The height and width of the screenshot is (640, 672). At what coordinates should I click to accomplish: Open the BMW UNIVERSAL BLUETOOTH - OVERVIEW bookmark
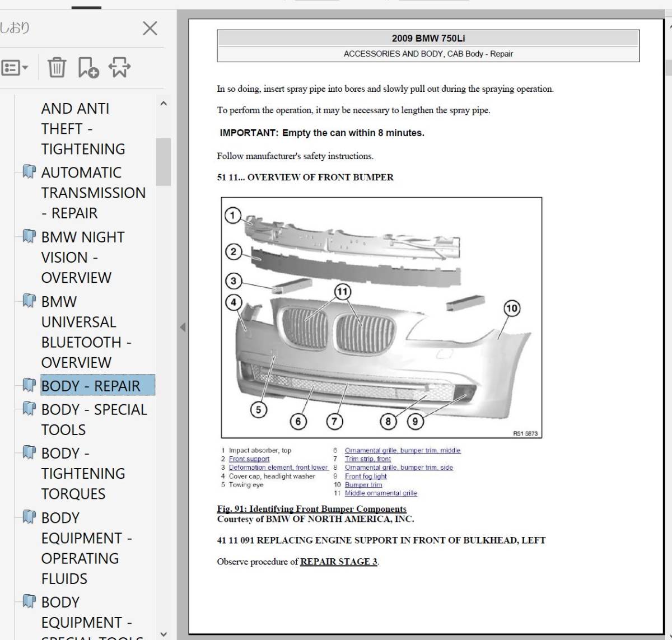pos(86,332)
